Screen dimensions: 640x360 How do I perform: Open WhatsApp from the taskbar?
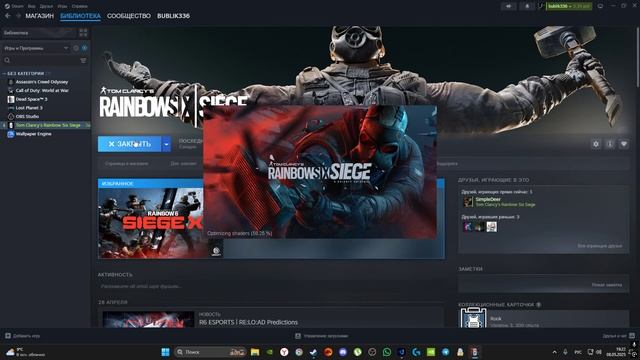click(387, 352)
